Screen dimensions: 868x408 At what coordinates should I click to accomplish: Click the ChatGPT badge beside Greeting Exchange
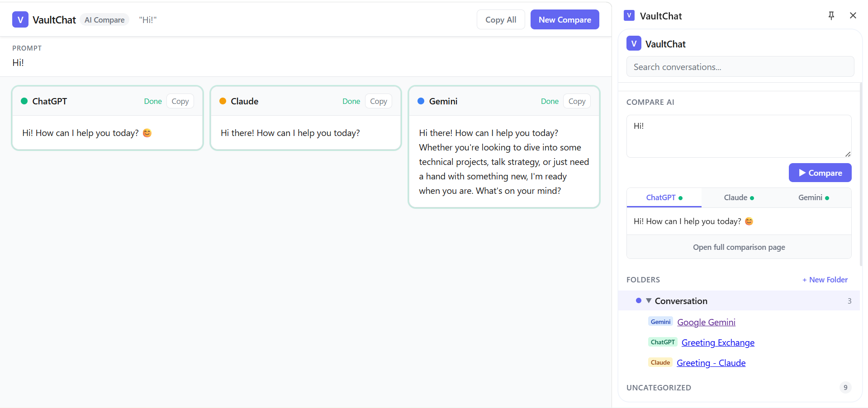663,342
